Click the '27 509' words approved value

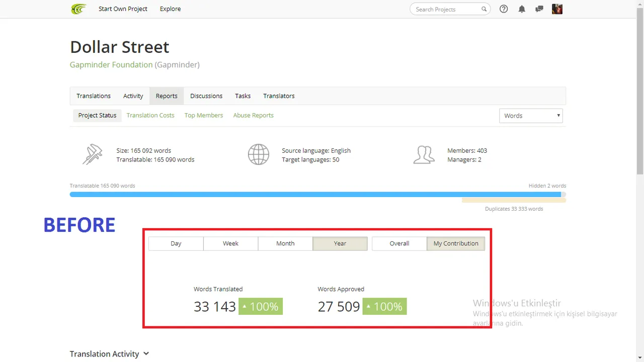tap(339, 306)
